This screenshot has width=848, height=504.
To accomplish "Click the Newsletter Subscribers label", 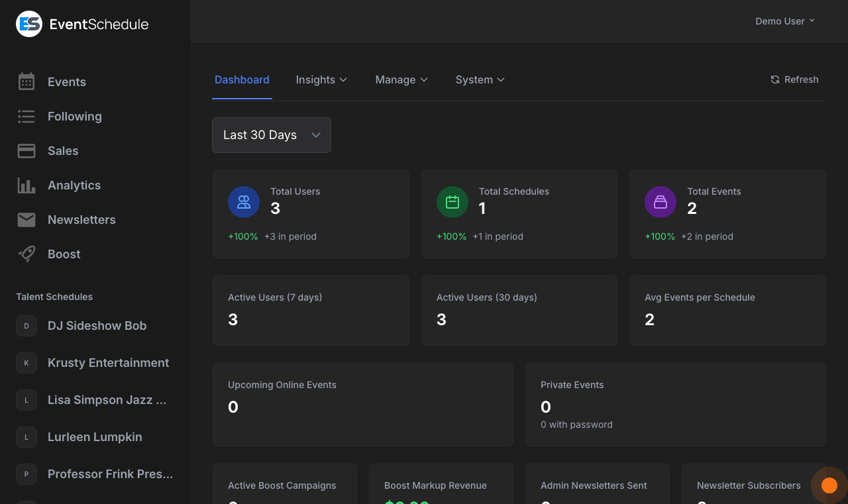I will [x=749, y=485].
